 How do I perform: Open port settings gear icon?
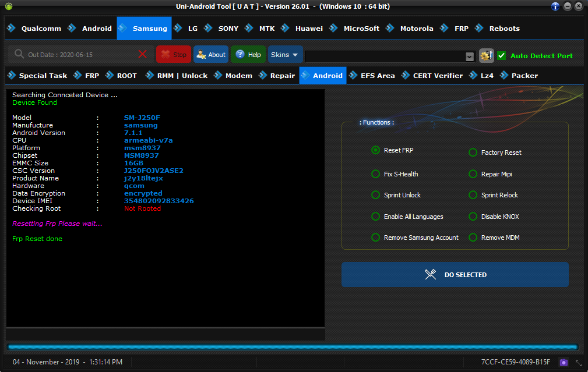click(x=486, y=55)
